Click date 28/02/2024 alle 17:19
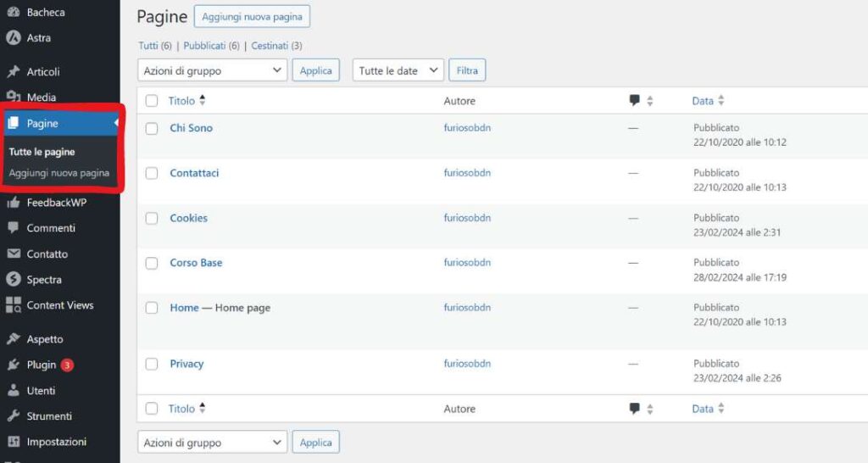The height and width of the screenshot is (463, 868). coord(739,277)
